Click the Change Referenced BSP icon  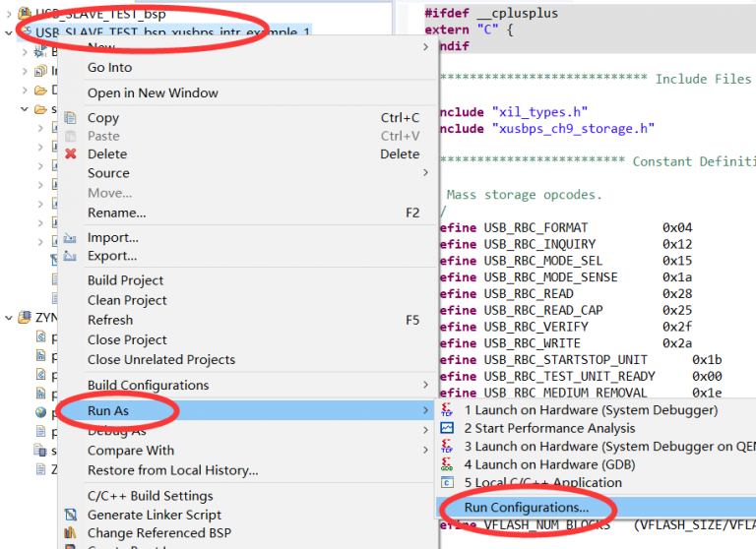[x=70, y=534]
